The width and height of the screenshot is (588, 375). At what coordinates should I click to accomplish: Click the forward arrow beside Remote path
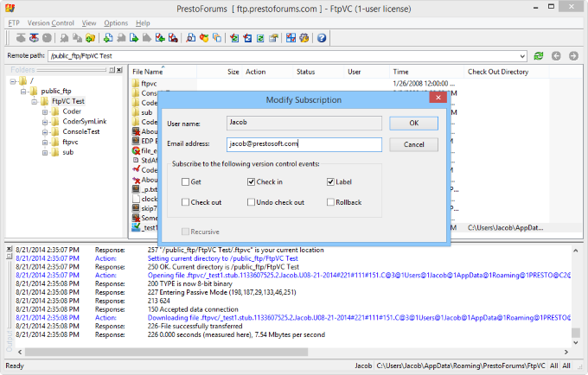coord(573,56)
